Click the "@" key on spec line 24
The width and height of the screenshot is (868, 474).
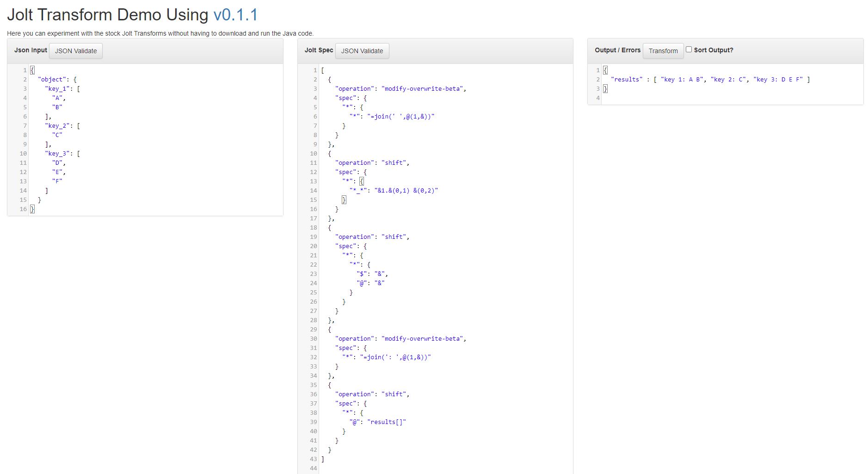coord(362,283)
